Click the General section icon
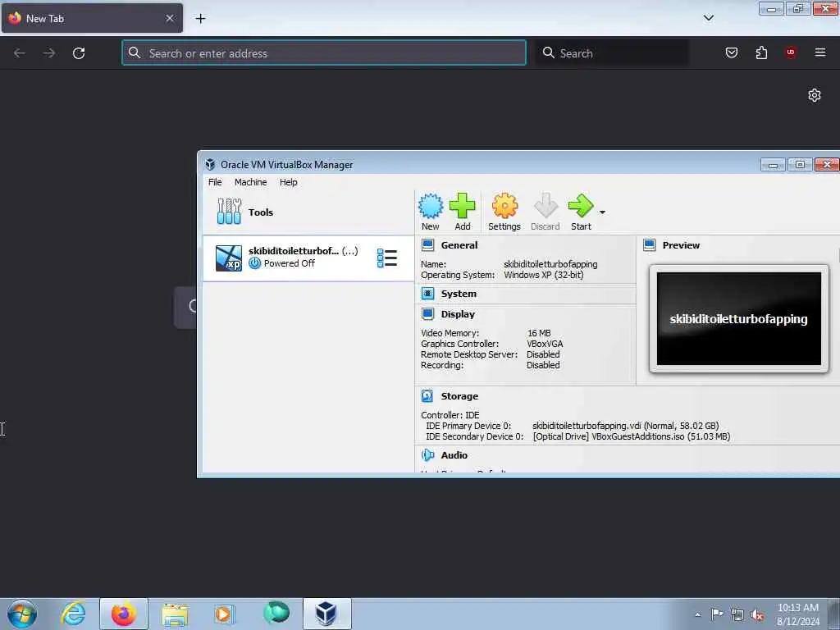This screenshot has width=840, height=630. point(427,245)
